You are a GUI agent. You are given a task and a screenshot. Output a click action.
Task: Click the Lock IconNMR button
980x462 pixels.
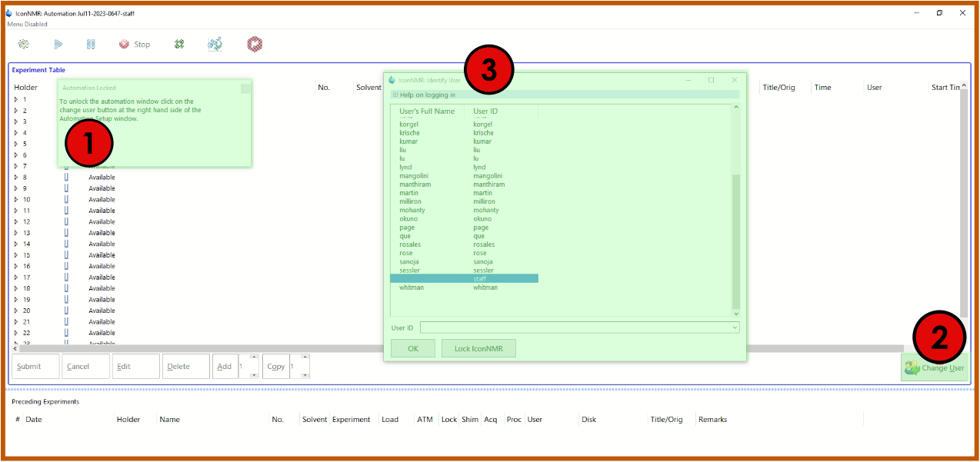pyautogui.click(x=478, y=348)
